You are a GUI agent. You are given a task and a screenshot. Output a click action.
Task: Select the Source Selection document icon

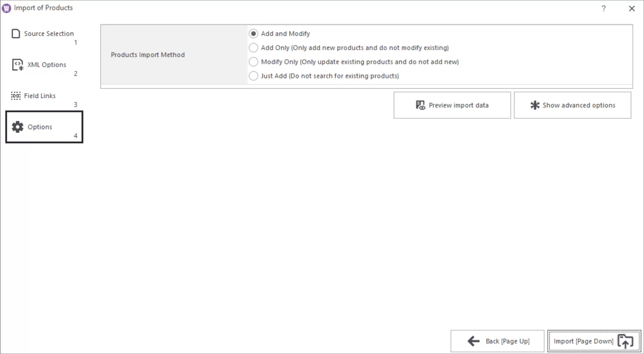click(15, 33)
